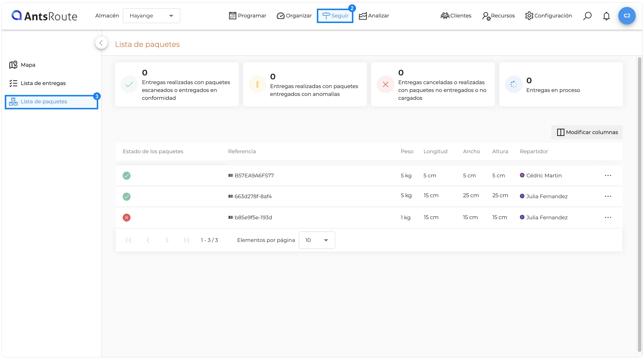Open the notifications bell
Image resolution: width=644 pixels, height=359 pixels.
pyautogui.click(x=606, y=16)
